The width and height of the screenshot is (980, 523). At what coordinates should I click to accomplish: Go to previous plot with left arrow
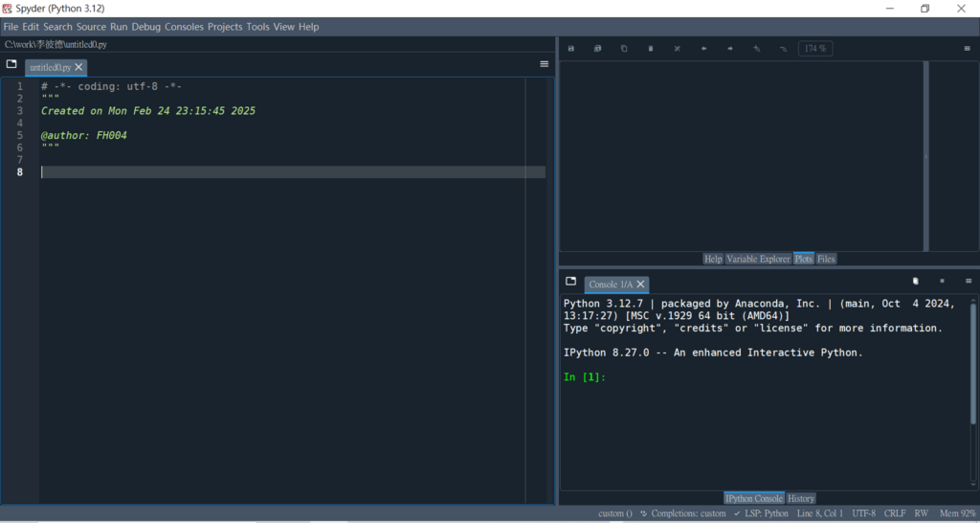point(703,48)
